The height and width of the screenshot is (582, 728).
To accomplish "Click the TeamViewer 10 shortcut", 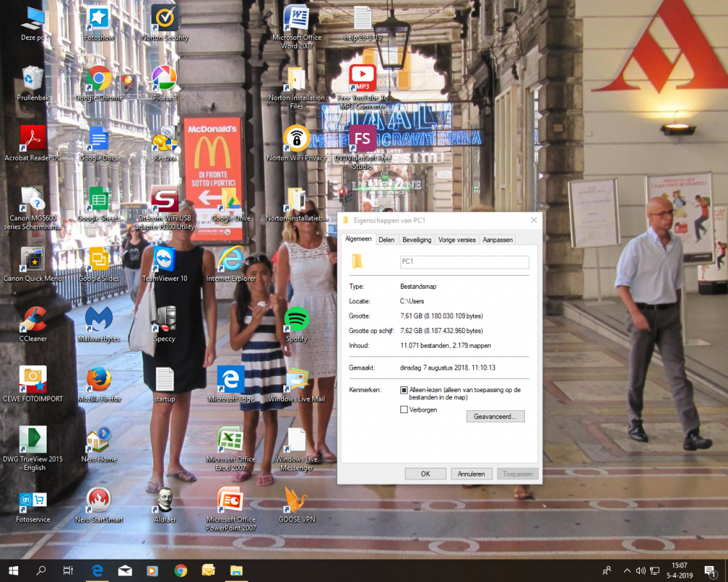I will 165,259.
